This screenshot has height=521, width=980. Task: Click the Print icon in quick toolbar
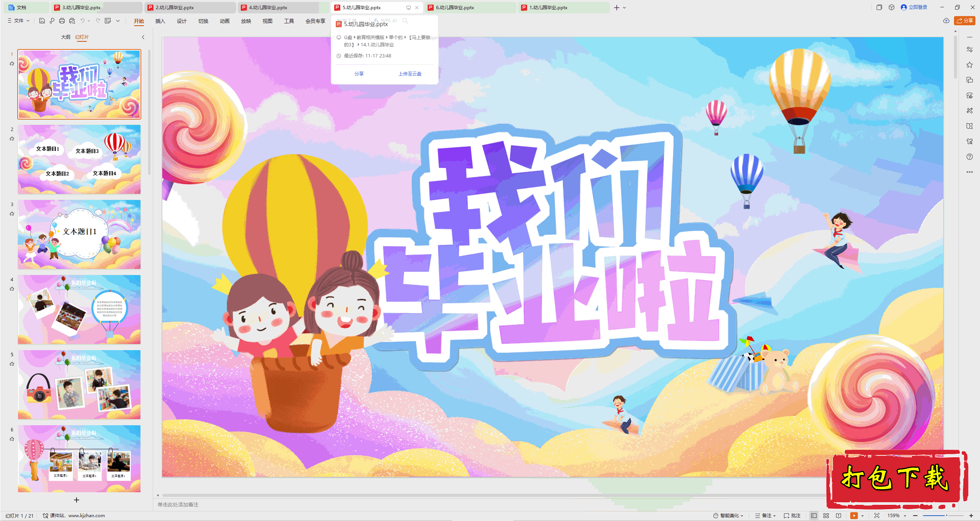(x=62, y=21)
